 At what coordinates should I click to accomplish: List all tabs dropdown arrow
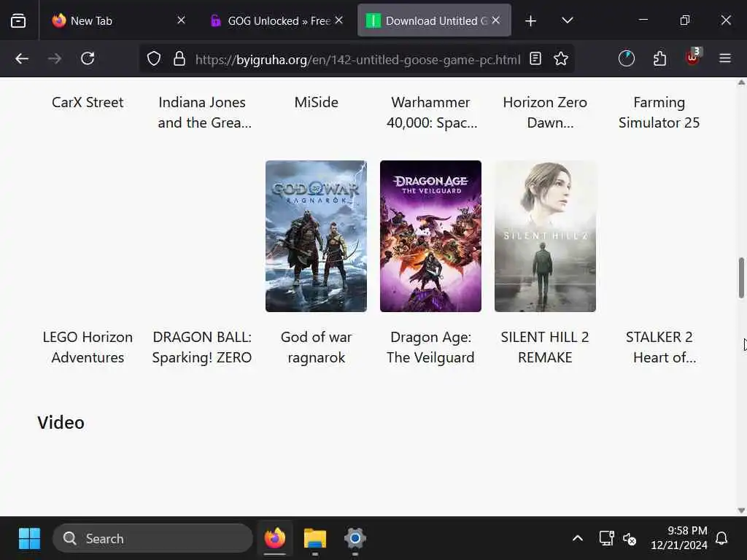coord(567,20)
